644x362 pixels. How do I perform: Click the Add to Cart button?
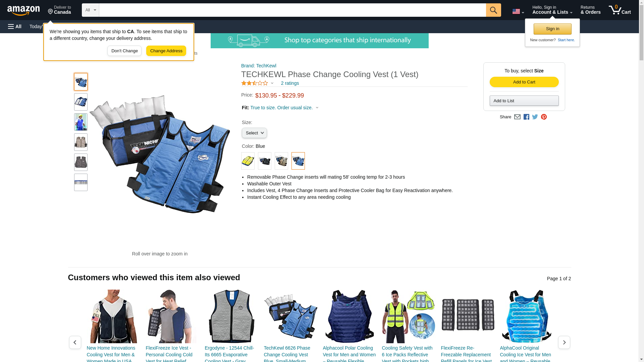point(524,82)
